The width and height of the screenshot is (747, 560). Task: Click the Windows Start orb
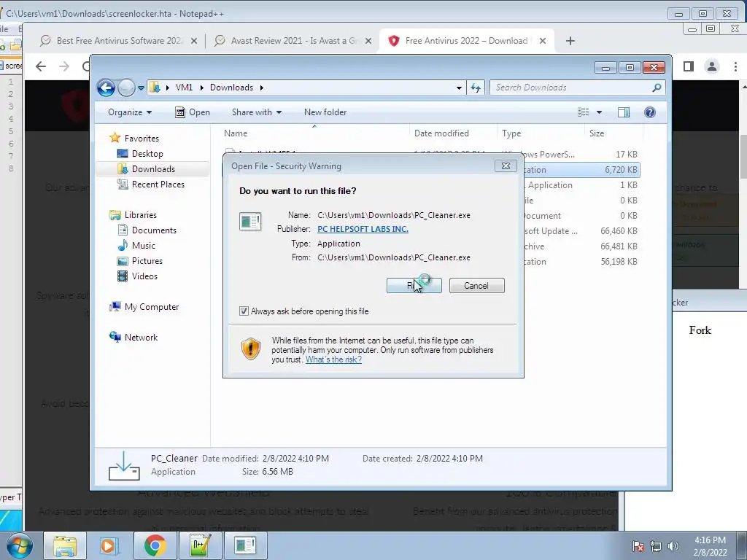pos(20,545)
